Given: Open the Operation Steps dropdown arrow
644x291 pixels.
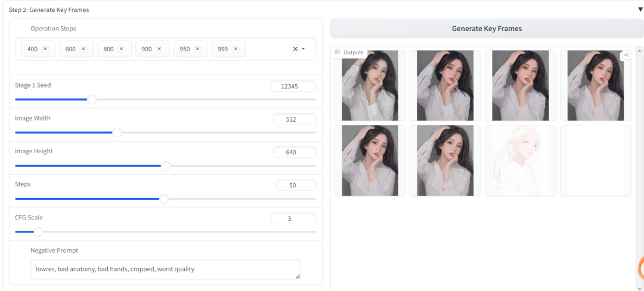Looking at the screenshot, I should pyautogui.click(x=304, y=49).
